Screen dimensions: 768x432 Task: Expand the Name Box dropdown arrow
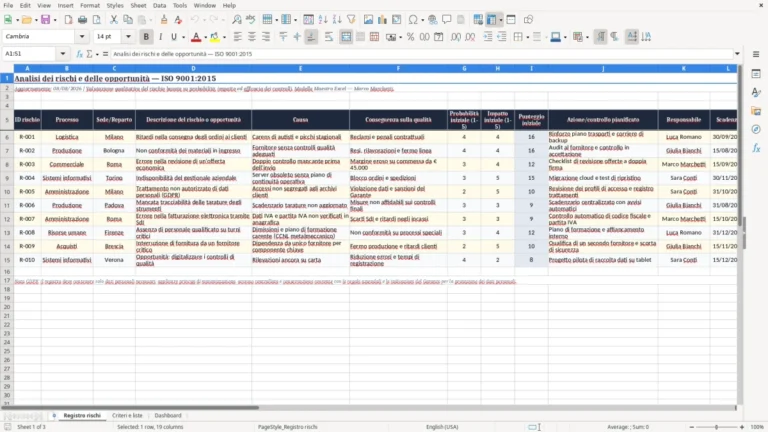[x=63, y=54]
